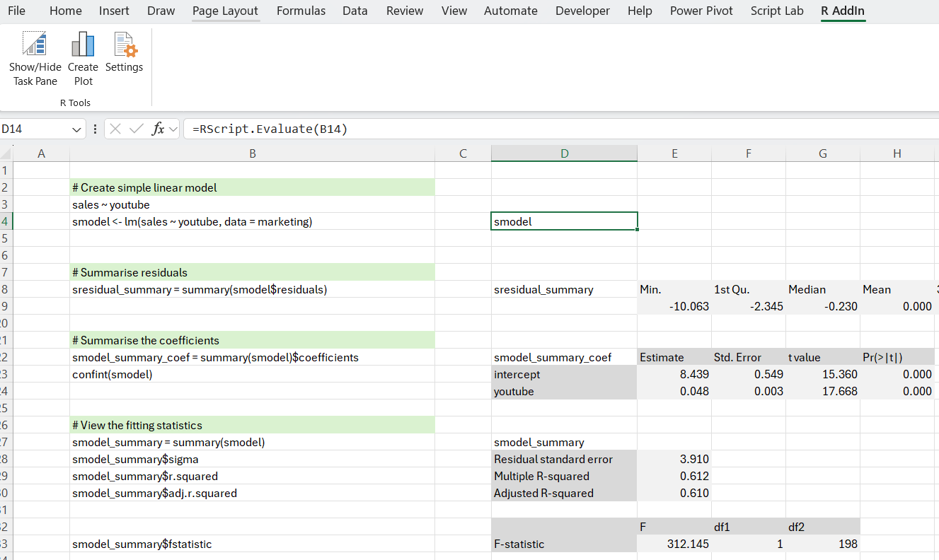939x560 pixels.
Task: Switch to the Developer tab
Action: point(582,11)
